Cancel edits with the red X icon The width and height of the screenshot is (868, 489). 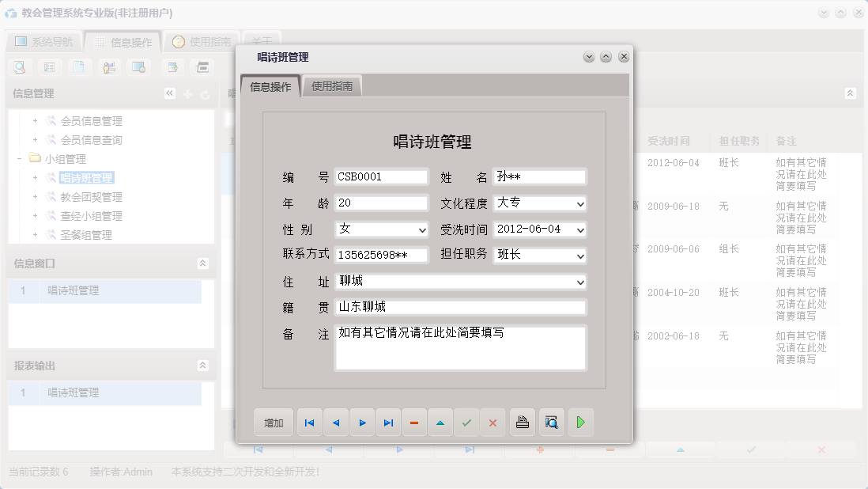(x=492, y=423)
